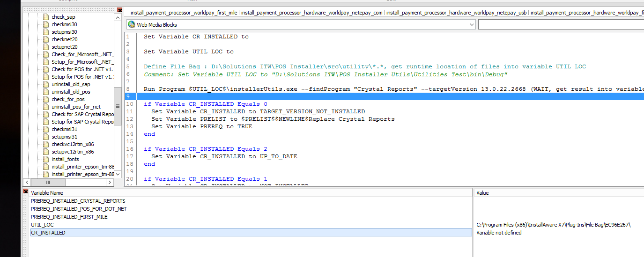This screenshot has width=644, height=257.
Task: Click the checkmsi31 script page icon
Action: pos(45,129)
